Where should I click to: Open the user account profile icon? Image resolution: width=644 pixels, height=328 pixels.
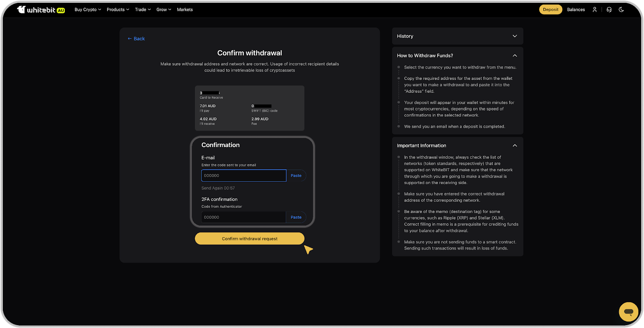(594, 10)
